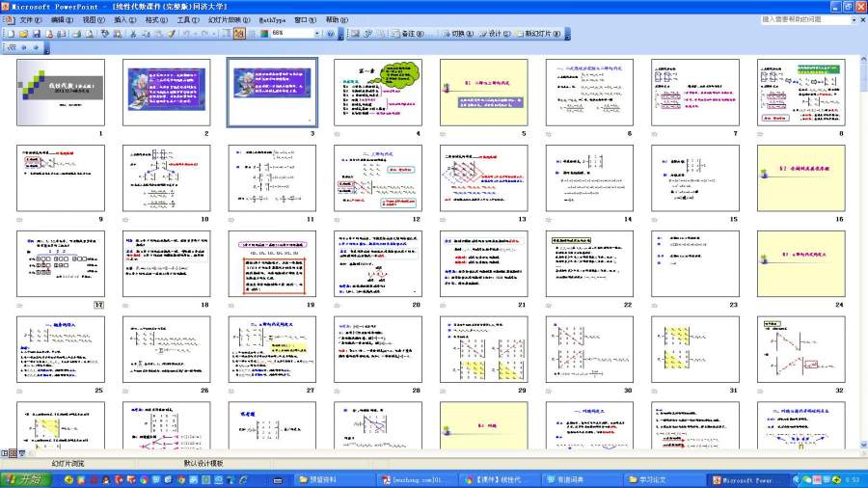Click the 开始 Start button
Viewport: 868px width, 488px height.
tap(26, 479)
